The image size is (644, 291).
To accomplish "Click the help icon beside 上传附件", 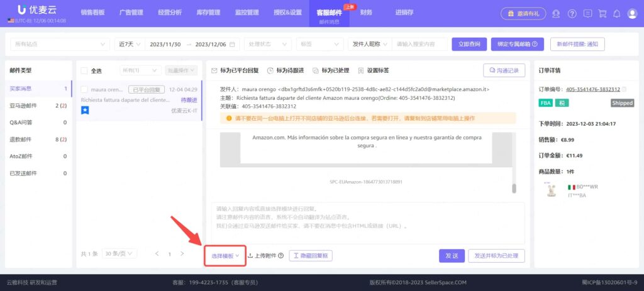I will (x=281, y=256).
